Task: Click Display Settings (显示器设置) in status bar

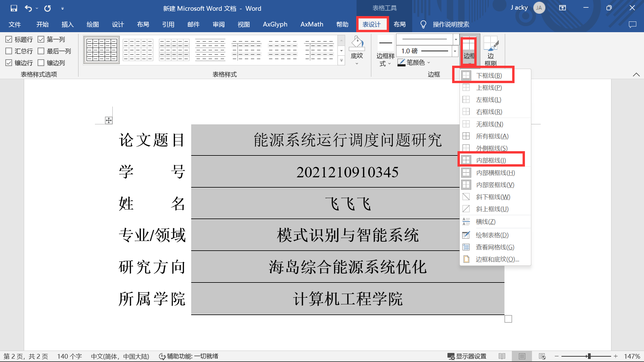Action: pos(467,356)
